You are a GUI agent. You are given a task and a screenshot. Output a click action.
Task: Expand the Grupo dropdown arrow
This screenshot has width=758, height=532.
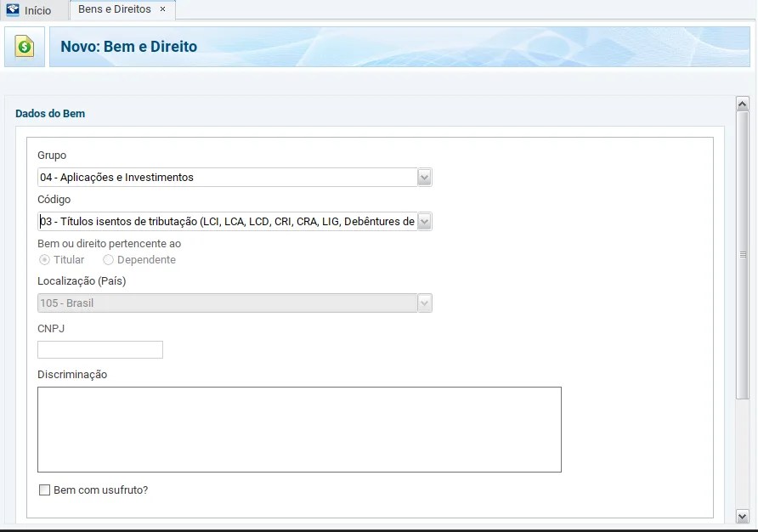[x=425, y=178]
